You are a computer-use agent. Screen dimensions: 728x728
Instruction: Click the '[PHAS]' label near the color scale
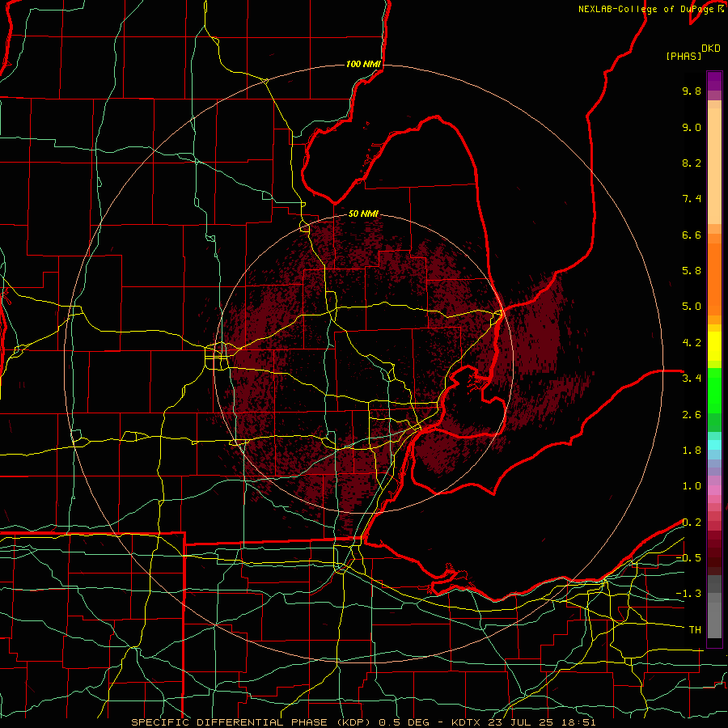point(684,56)
